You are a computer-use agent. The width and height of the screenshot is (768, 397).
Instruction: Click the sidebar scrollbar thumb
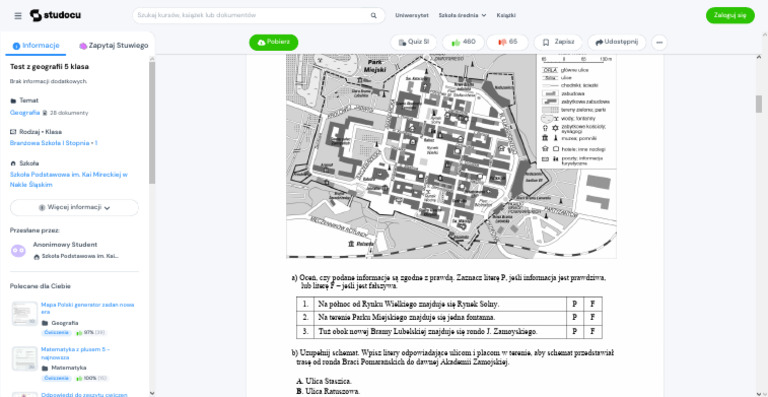click(x=152, y=122)
